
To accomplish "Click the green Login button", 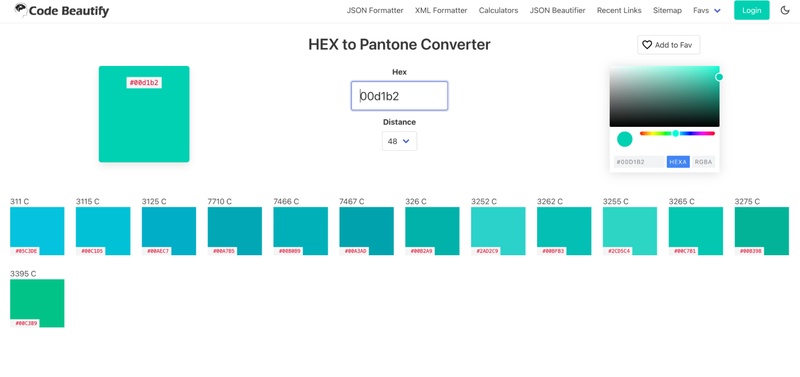I will pyautogui.click(x=752, y=10).
